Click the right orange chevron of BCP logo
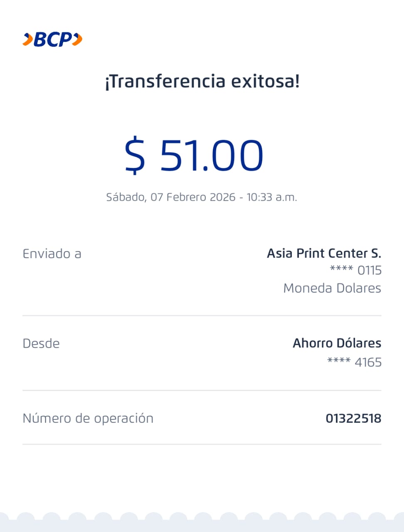 point(77,39)
